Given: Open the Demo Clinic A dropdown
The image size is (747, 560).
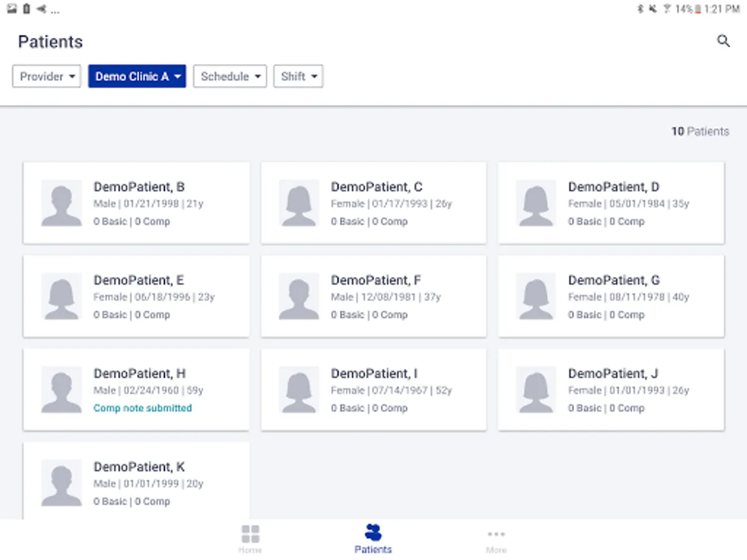Looking at the screenshot, I should [137, 77].
